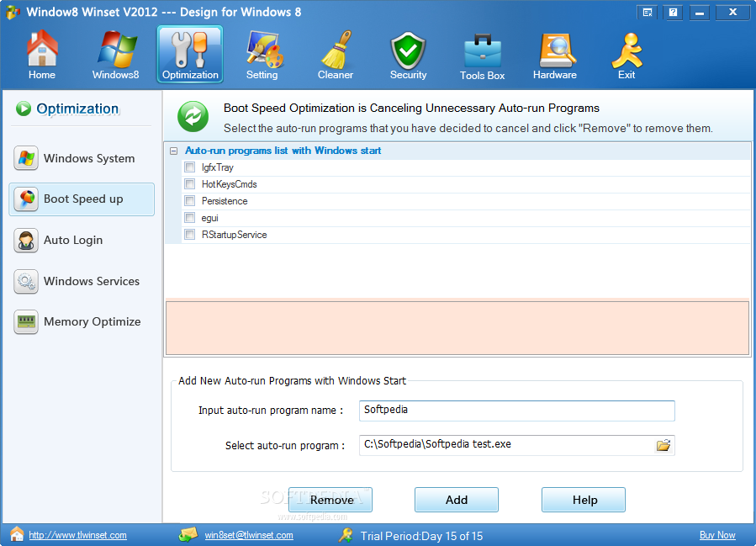
Task: Click the Windows Services gear icon
Action: [x=26, y=281]
